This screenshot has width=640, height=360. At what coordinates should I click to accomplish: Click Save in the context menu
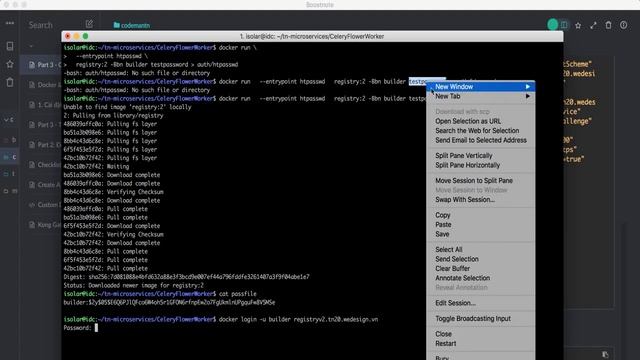[x=442, y=234]
